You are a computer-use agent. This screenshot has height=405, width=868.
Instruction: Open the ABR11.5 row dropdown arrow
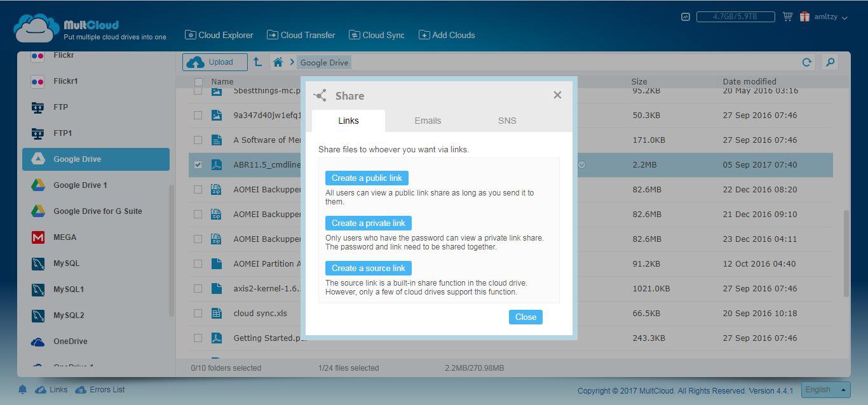coord(581,165)
